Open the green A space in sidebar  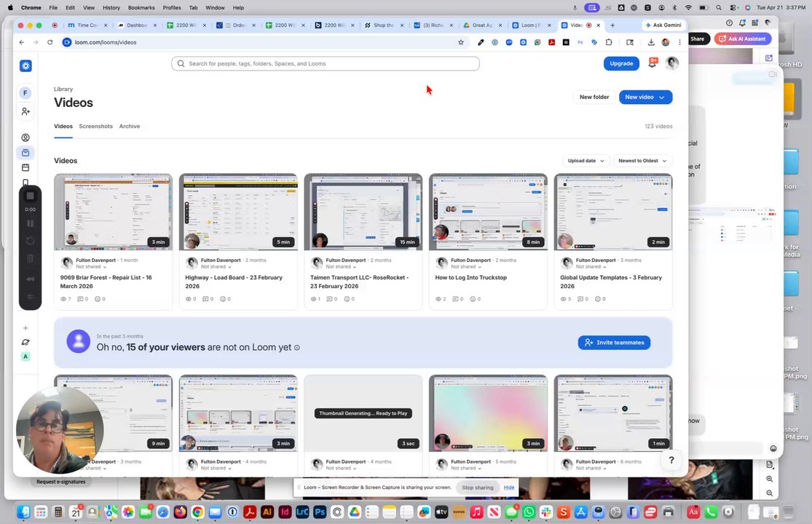tap(25, 357)
